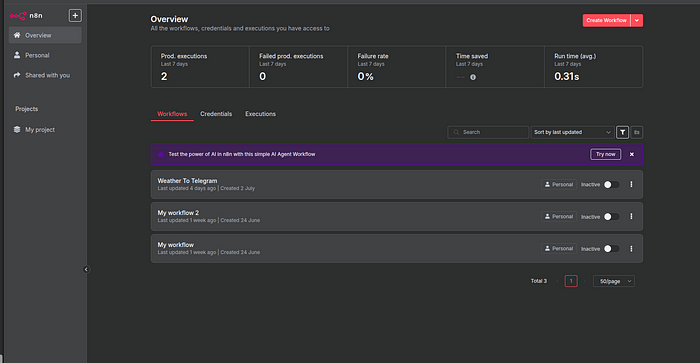Select Personal in the sidebar
This screenshot has height=363, width=700.
(45, 55)
